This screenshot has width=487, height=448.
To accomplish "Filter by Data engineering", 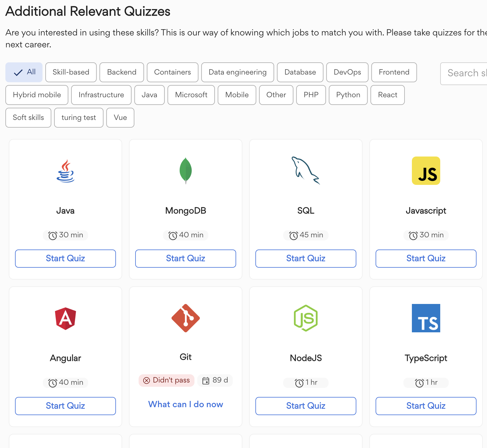I will [x=238, y=72].
